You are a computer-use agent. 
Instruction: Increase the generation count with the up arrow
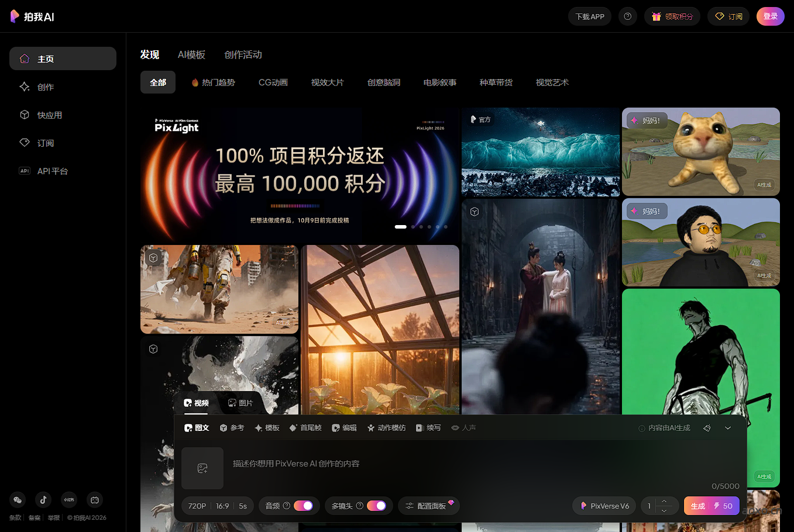[x=664, y=501]
